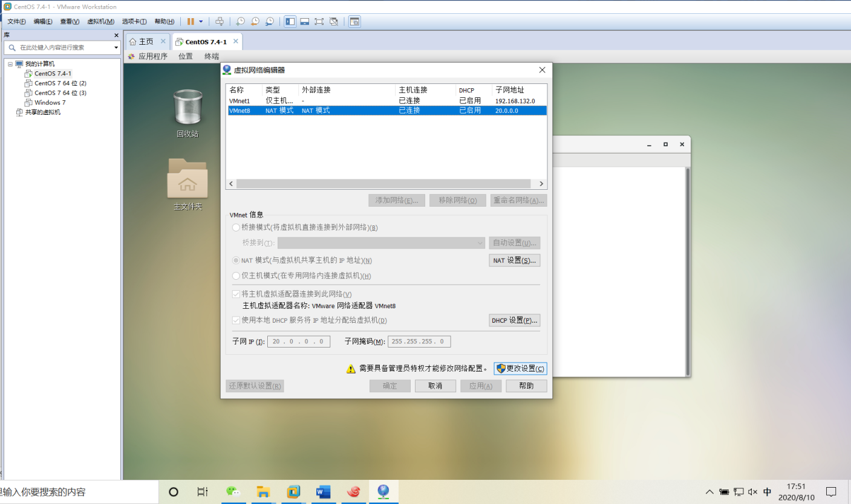
Task: Open File Explorer from the taskbar
Action: tap(262, 492)
